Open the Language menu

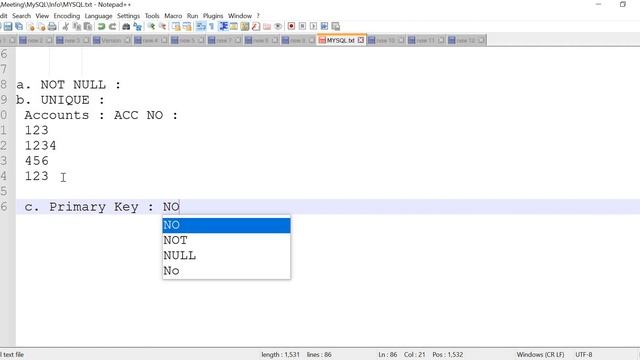tap(98, 16)
